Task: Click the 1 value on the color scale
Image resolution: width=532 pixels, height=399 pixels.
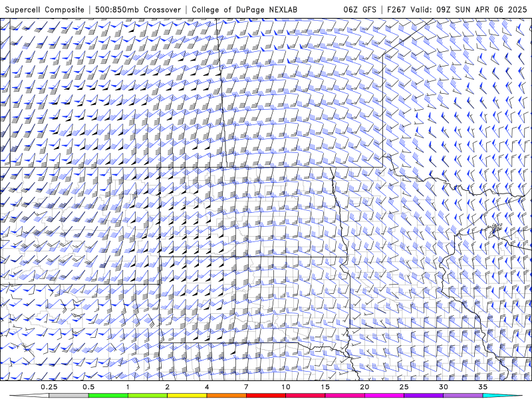Action: tap(128, 387)
